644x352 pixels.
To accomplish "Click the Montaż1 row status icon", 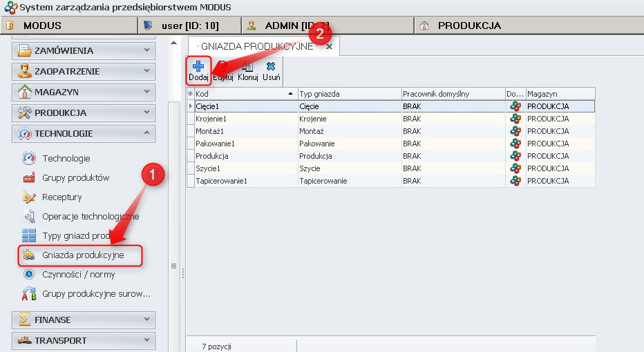I will (515, 131).
